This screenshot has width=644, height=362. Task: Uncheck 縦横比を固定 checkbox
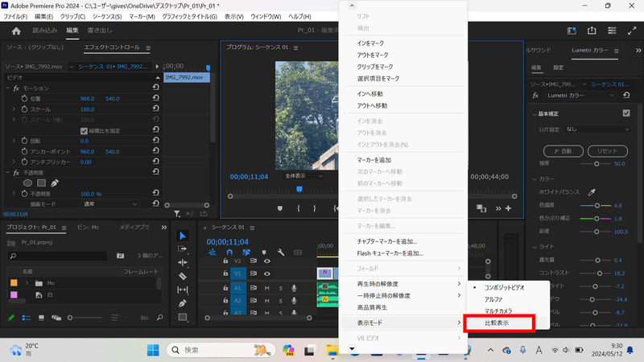(84, 131)
